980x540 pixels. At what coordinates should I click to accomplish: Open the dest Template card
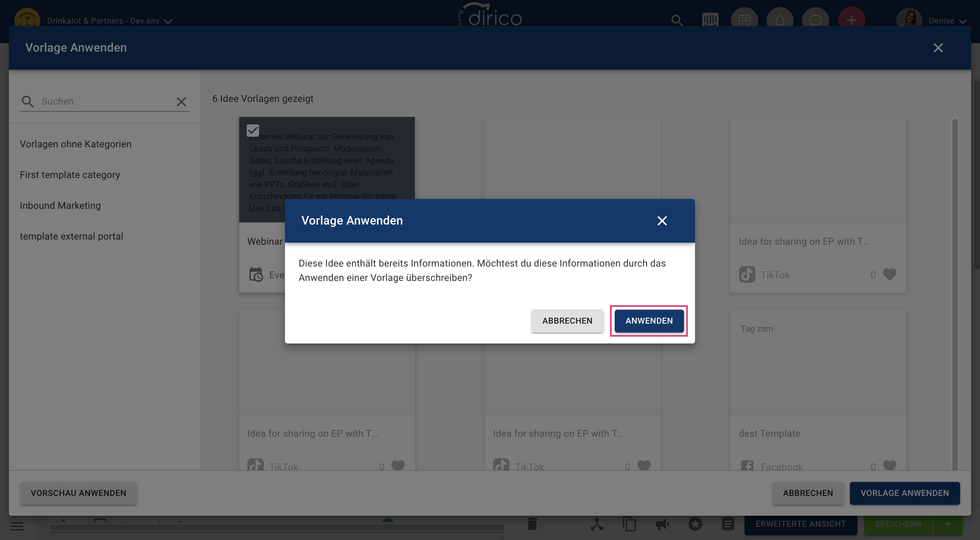tap(818, 390)
